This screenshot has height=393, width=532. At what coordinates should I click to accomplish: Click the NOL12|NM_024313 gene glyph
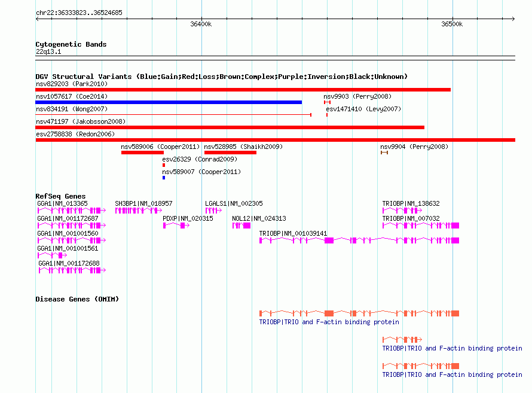coord(241,226)
